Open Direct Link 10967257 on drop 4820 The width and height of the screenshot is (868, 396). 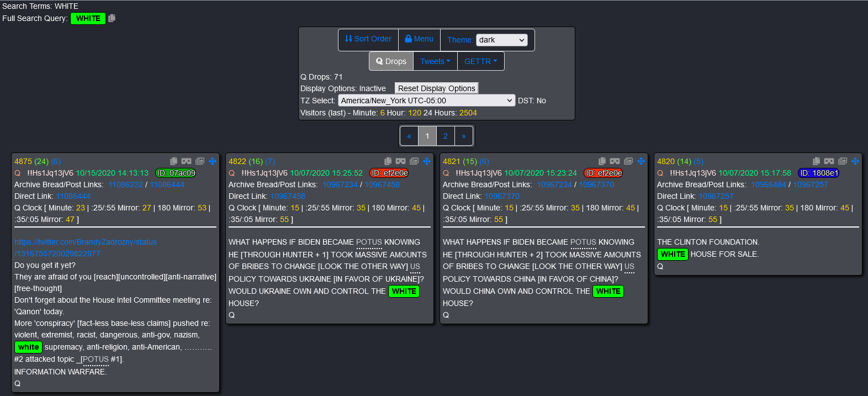[x=716, y=196]
